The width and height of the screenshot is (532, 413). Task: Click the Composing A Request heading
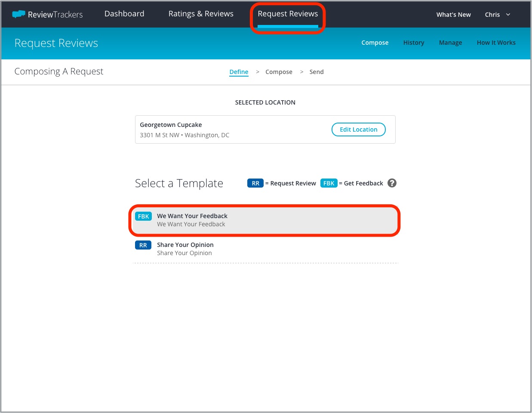(59, 71)
